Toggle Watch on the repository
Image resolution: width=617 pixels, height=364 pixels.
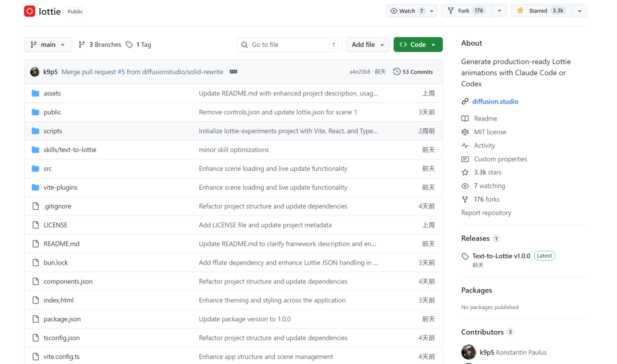[407, 11]
